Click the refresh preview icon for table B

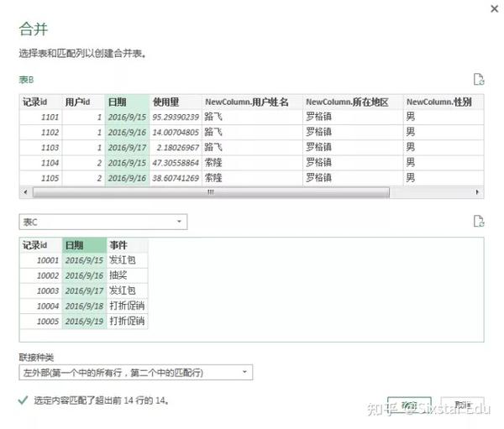pyautogui.click(x=479, y=79)
